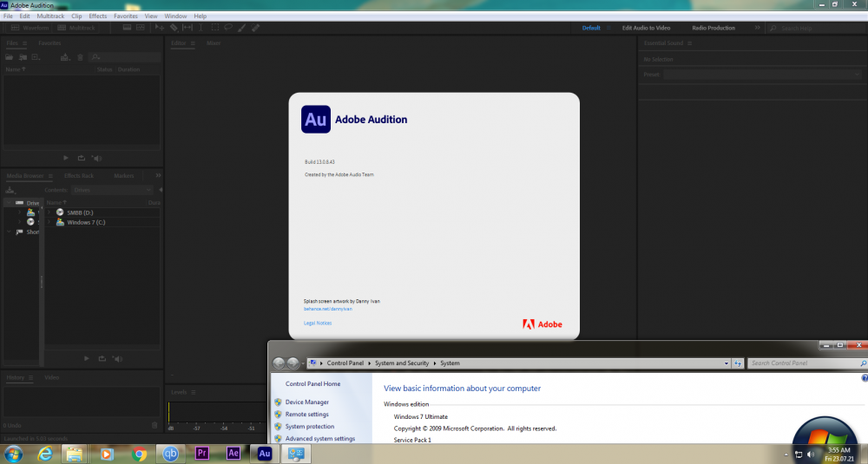Switch to the Effects Rack tab

point(78,175)
